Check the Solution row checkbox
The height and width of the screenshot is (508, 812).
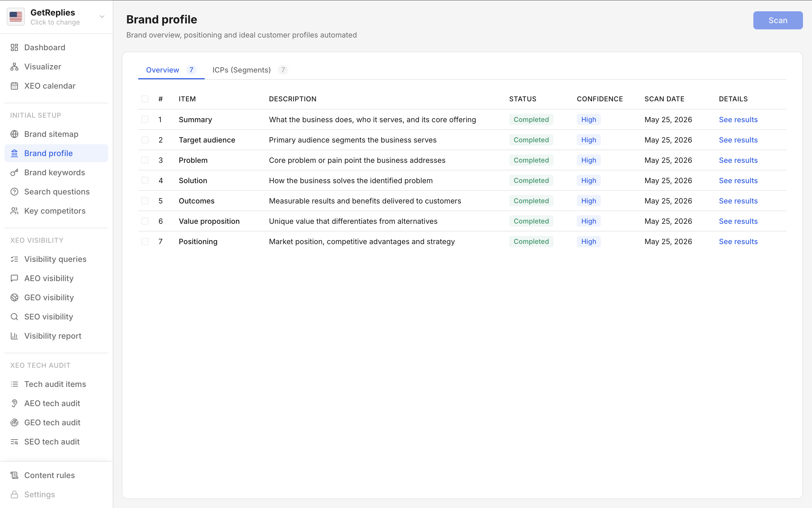[145, 180]
